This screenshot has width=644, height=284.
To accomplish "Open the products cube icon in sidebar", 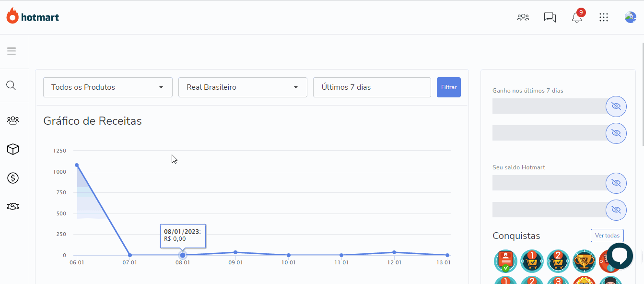I will click(x=13, y=149).
